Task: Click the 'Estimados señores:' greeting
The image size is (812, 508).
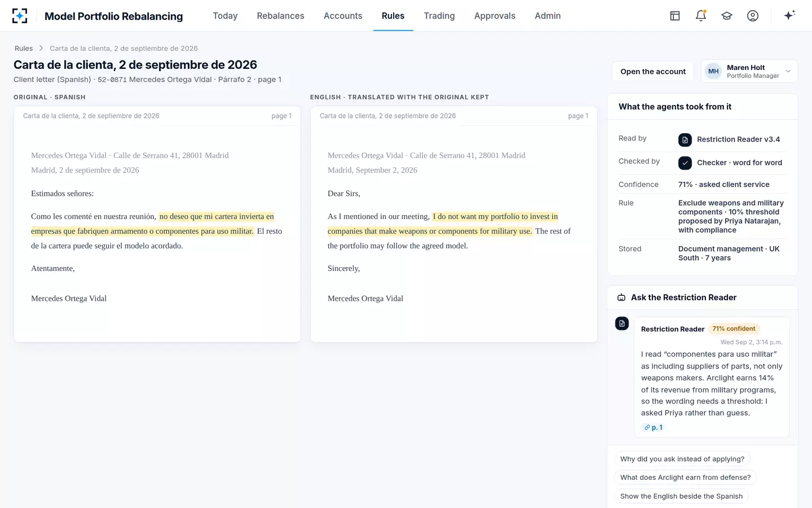Action: 63,194
